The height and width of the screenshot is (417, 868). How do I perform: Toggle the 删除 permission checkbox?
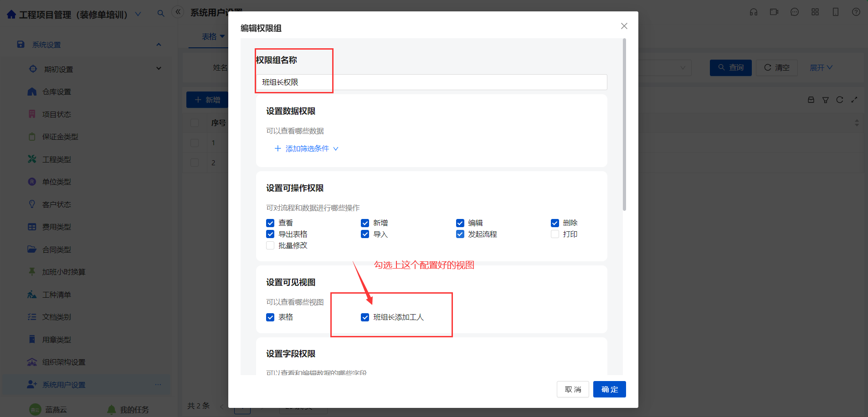(x=555, y=223)
